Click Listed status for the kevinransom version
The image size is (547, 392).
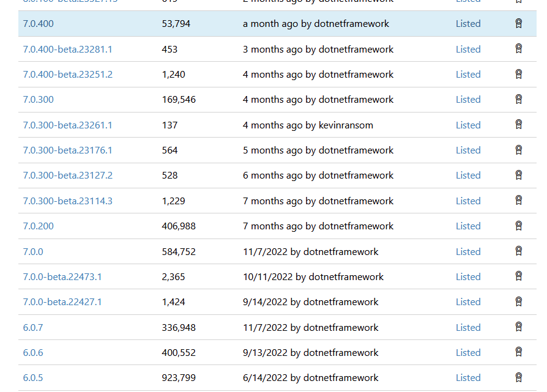468,125
